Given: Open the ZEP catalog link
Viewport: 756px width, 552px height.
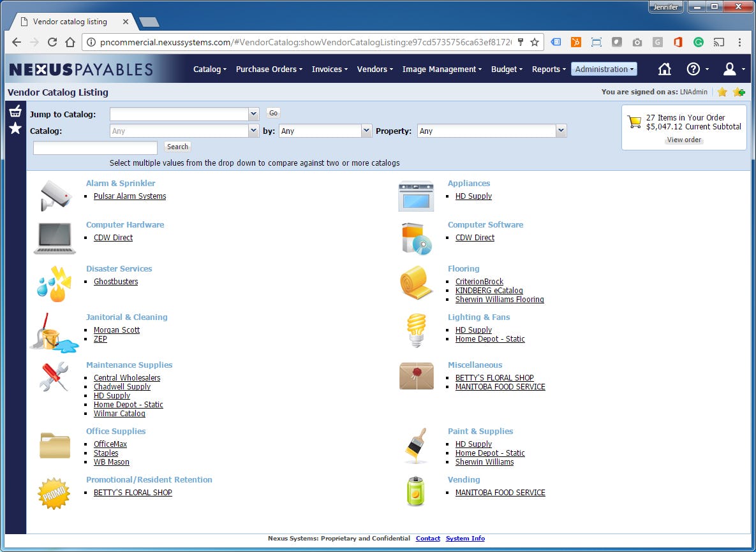Looking at the screenshot, I should [x=100, y=338].
